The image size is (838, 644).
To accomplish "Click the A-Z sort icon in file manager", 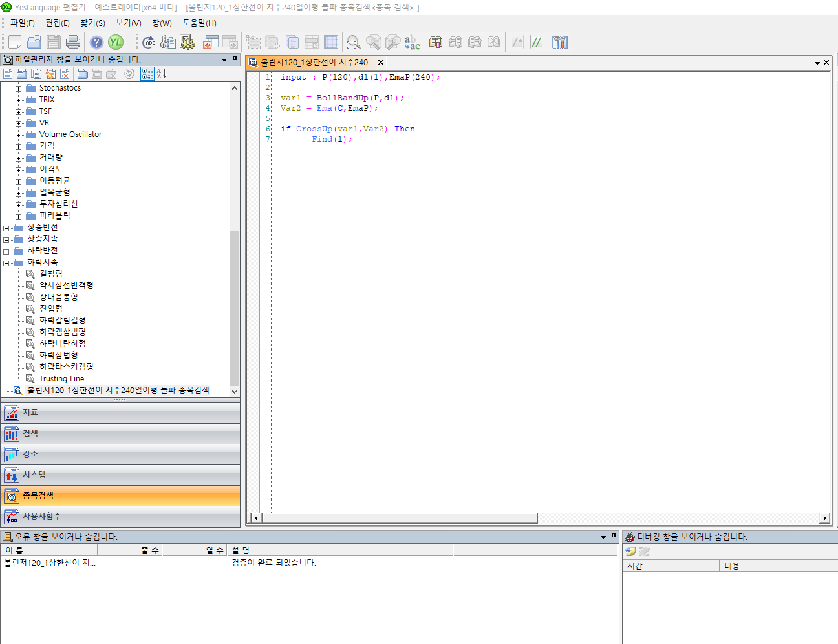I will point(162,74).
